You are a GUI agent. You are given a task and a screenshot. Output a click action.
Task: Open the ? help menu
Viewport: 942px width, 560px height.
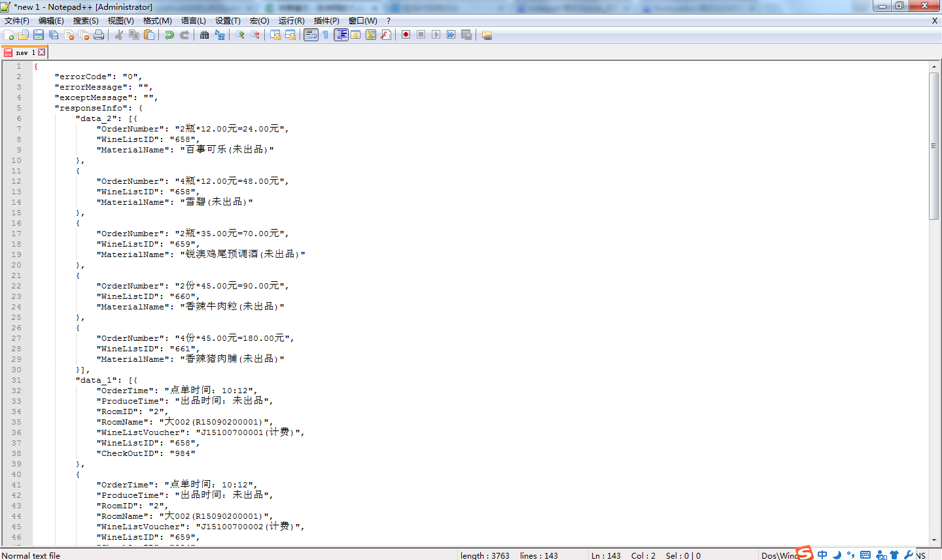pyautogui.click(x=389, y=21)
